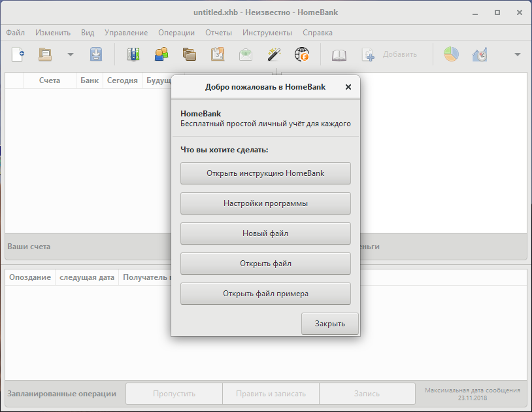Minimize the HomeBank window
This screenshot has width=532, height=412.
tap(475, 13)
